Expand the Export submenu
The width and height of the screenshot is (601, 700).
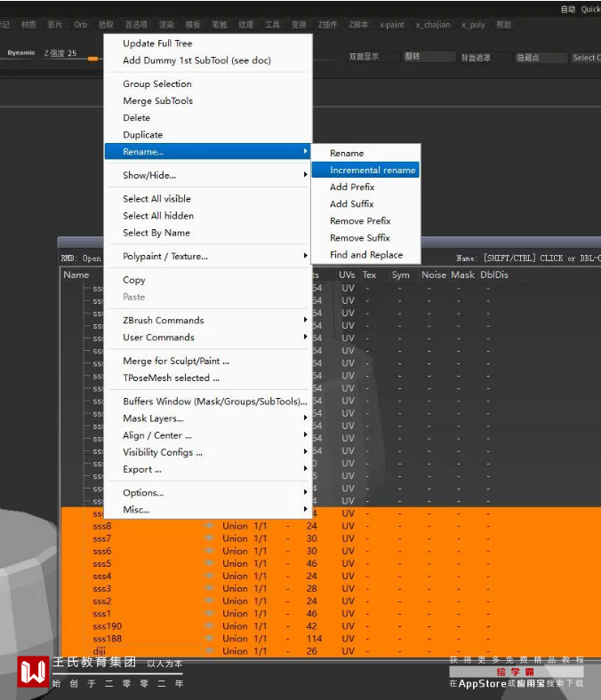point(207,469)
